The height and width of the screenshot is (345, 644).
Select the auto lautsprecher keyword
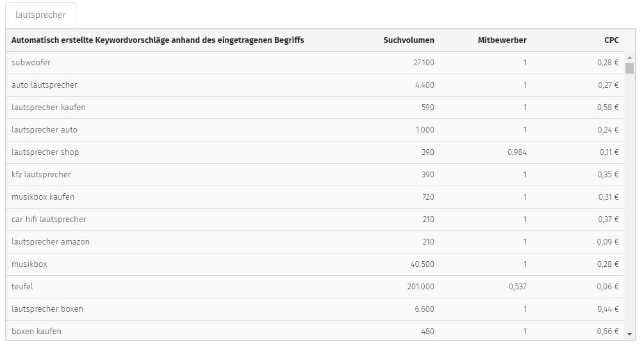(44, 85)
